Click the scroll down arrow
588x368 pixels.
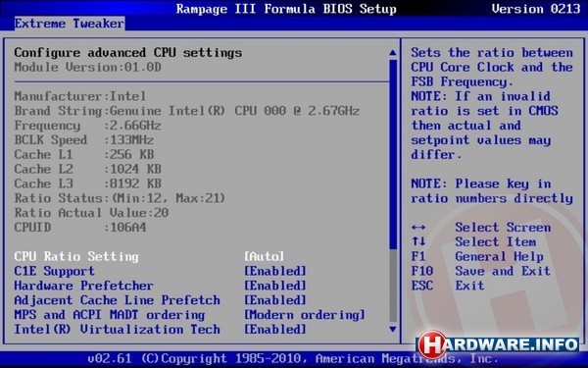click(x=393, y=330)
